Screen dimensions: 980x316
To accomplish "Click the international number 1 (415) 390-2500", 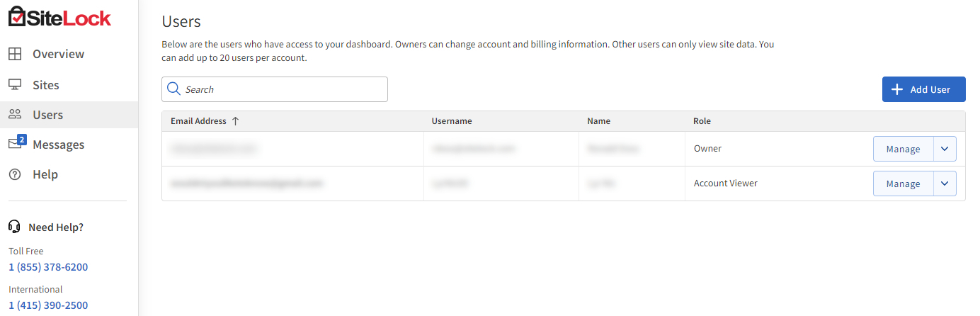I will 48,305.
